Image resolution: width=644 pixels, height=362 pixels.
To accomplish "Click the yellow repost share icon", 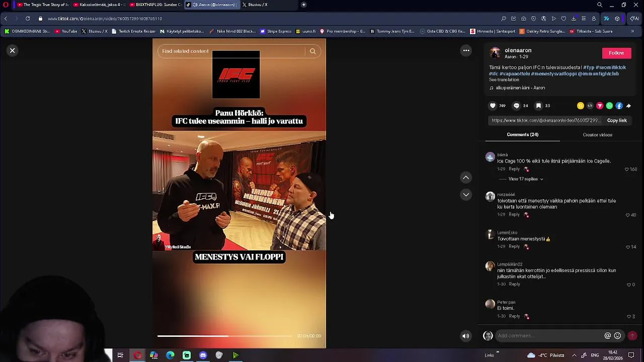I will point(580,106).
